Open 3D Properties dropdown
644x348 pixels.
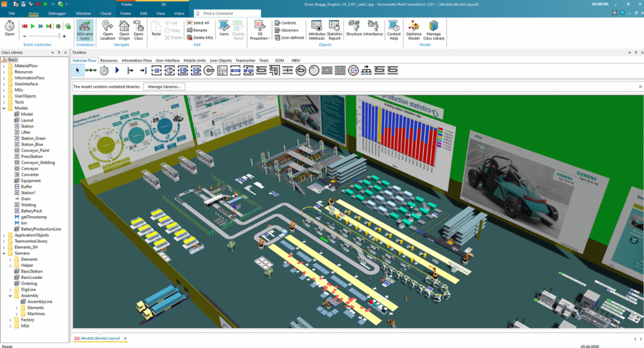[260, 30]
